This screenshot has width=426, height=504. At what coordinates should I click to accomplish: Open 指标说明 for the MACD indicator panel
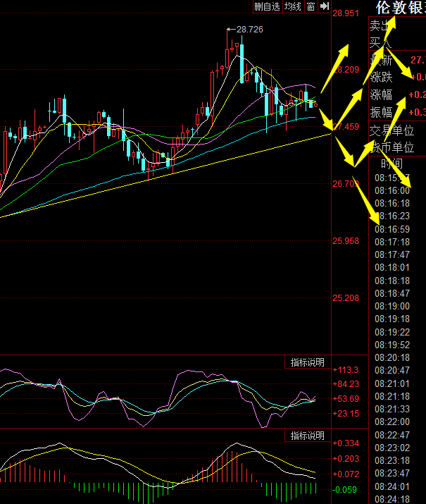[x=308, y=436]
